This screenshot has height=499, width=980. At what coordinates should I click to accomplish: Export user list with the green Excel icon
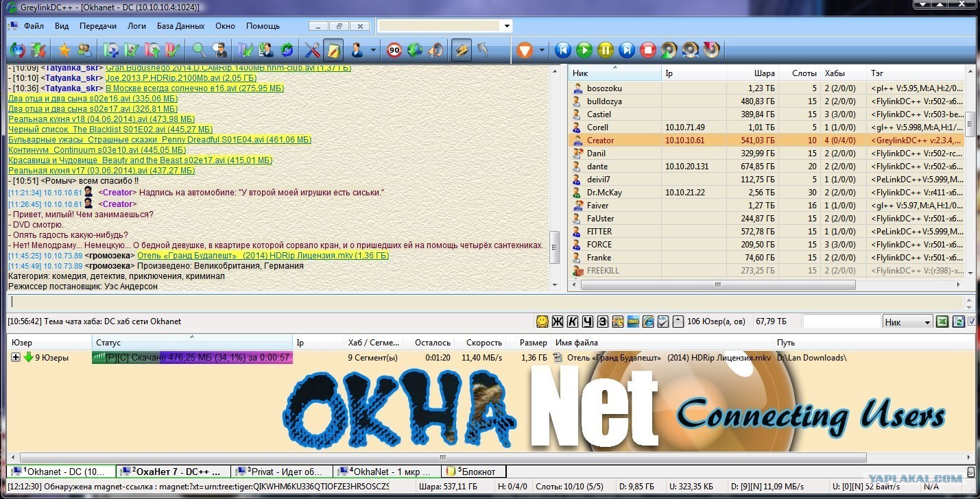coord(943,321)
